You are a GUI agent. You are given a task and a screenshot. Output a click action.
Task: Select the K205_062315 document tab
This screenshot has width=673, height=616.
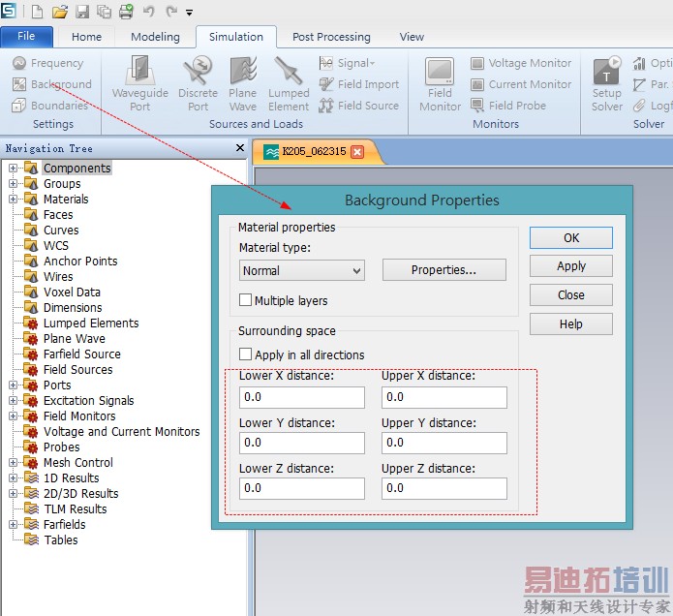(314, 151)
